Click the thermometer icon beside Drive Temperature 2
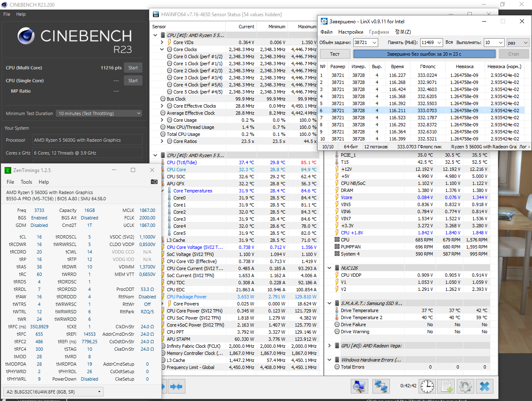The image size is (532, 401). 337,317
